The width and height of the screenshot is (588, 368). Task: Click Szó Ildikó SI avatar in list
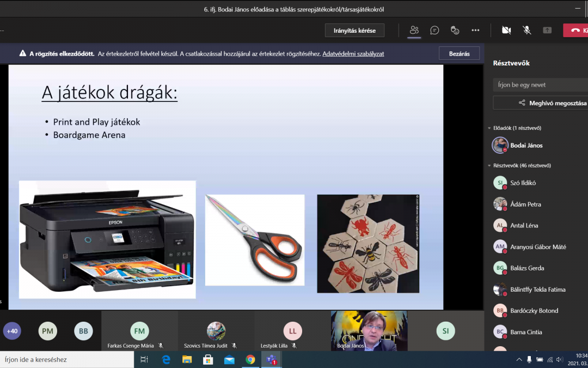coord(500,183)
